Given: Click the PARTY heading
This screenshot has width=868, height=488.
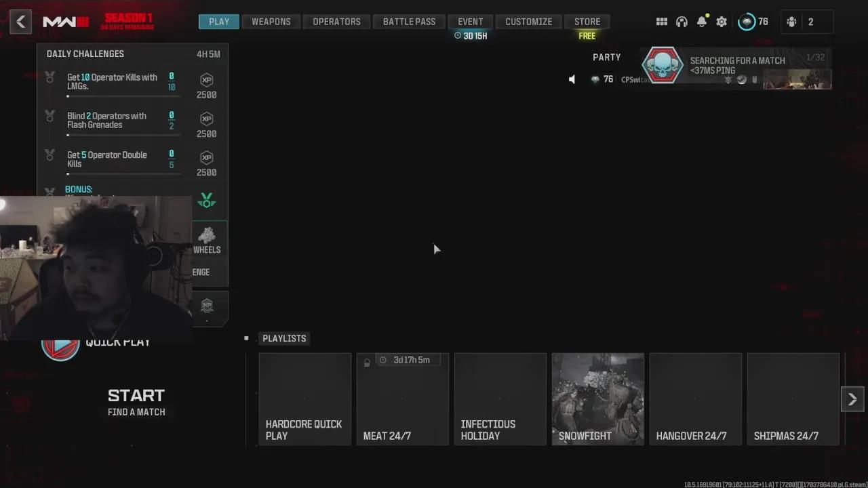Looking at the screenshot, I should click(607, 58).
